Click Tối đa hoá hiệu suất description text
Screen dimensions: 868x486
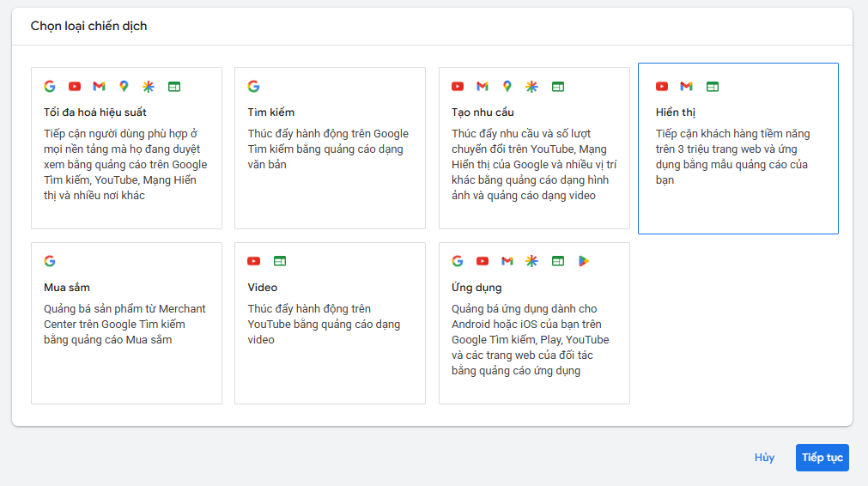125,164
